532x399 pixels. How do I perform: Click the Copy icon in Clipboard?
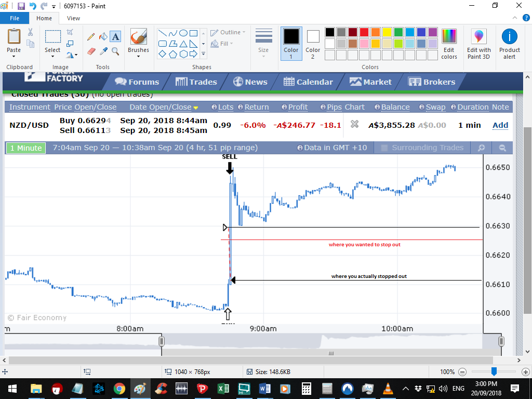tap(31, 44)
